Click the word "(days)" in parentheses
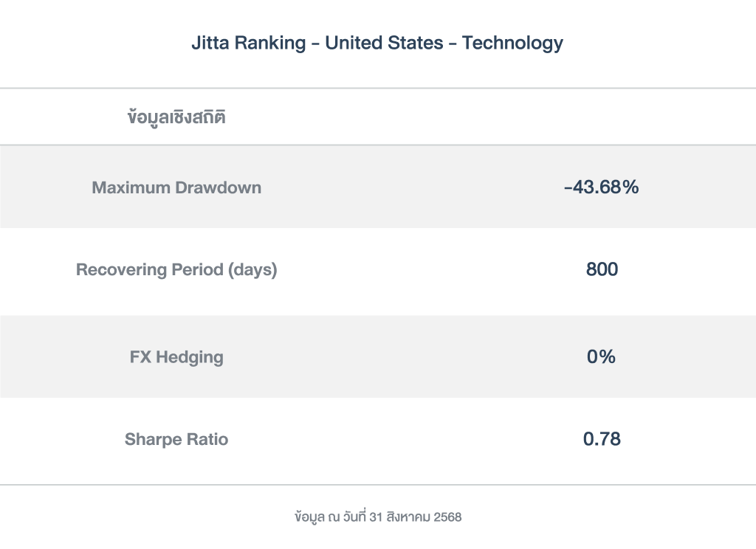 (x=252, y=270)
